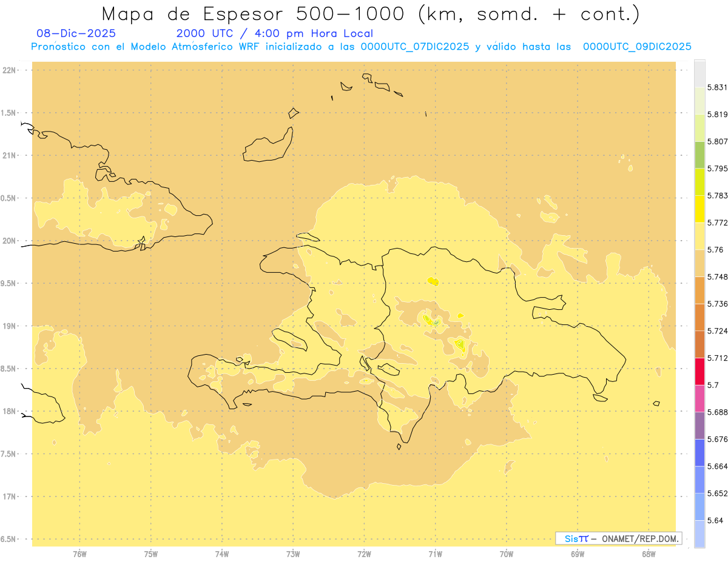Pick the green swatch between 5.807 and 5.795
728x562 pixels.
(x=699, y=155)
